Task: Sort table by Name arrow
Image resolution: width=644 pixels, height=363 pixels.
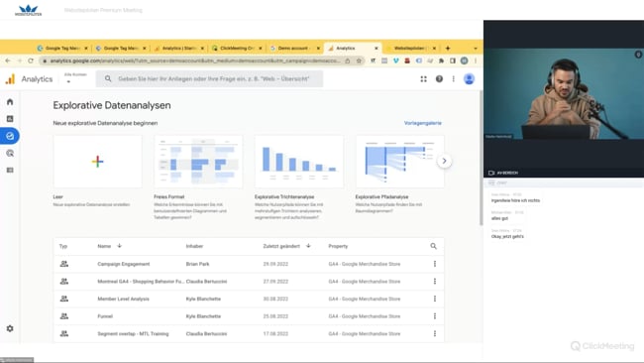Action: point(119,246)
